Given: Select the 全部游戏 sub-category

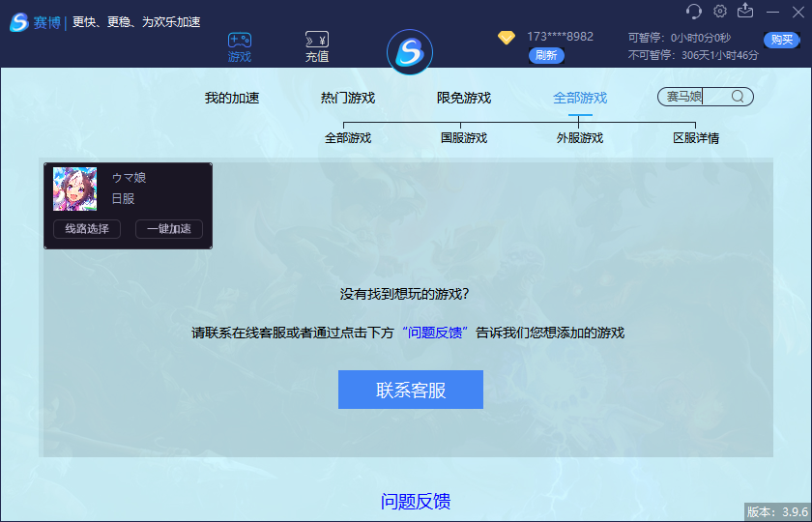Looking at the screenshot, I should pyautogui.click(x=347, y=138).
